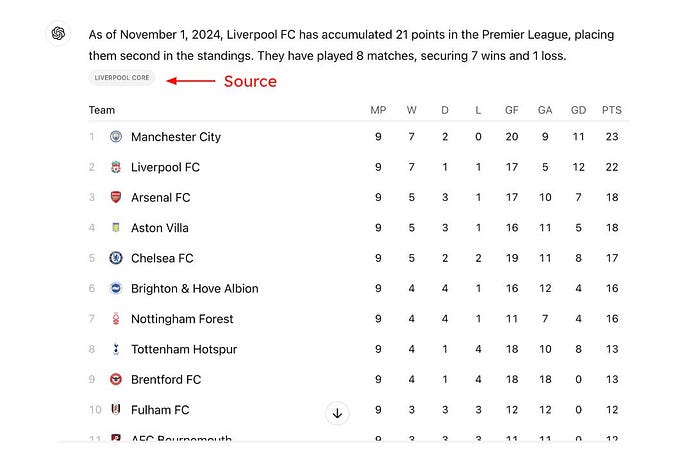Jump down using the scroll-to-bottom arrow button
Screen dimensions: 700x453
tap(337, 413)
